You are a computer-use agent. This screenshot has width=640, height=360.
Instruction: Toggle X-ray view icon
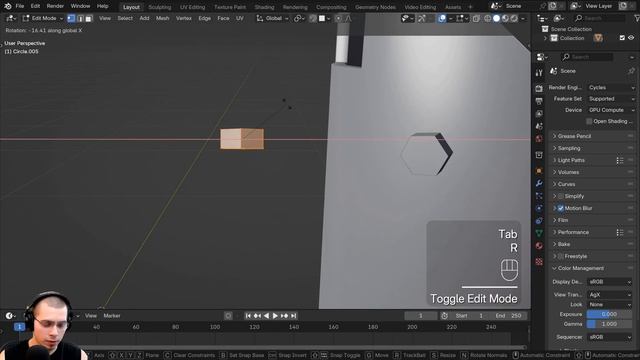(x=476, y=18)
